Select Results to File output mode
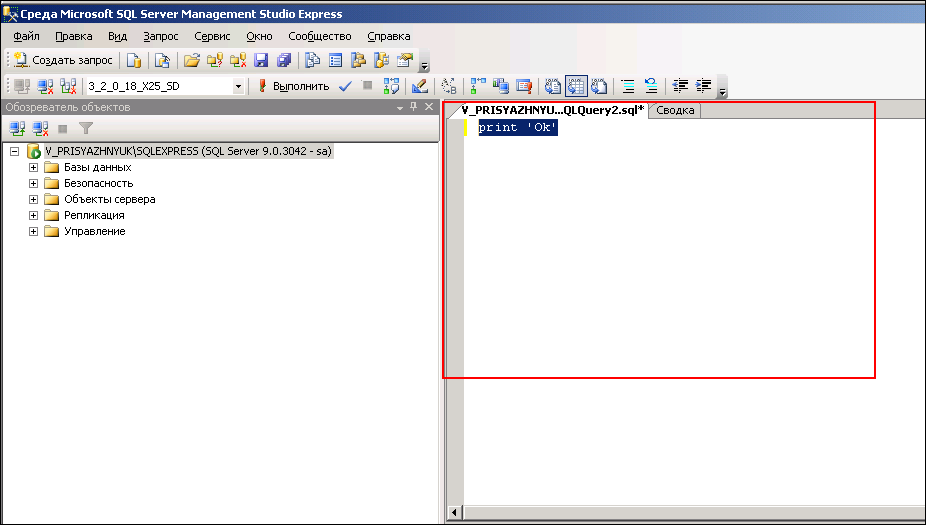 pos(599,86)
